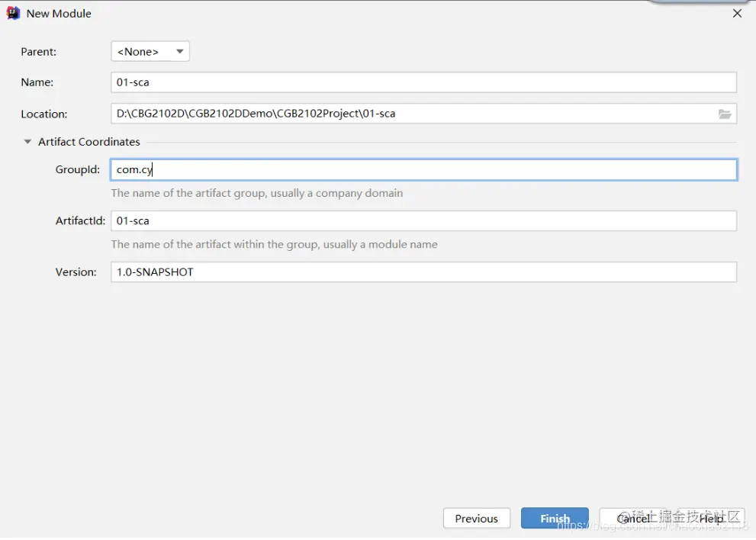Click the 'usually a company domain' hint

(336, 193)
